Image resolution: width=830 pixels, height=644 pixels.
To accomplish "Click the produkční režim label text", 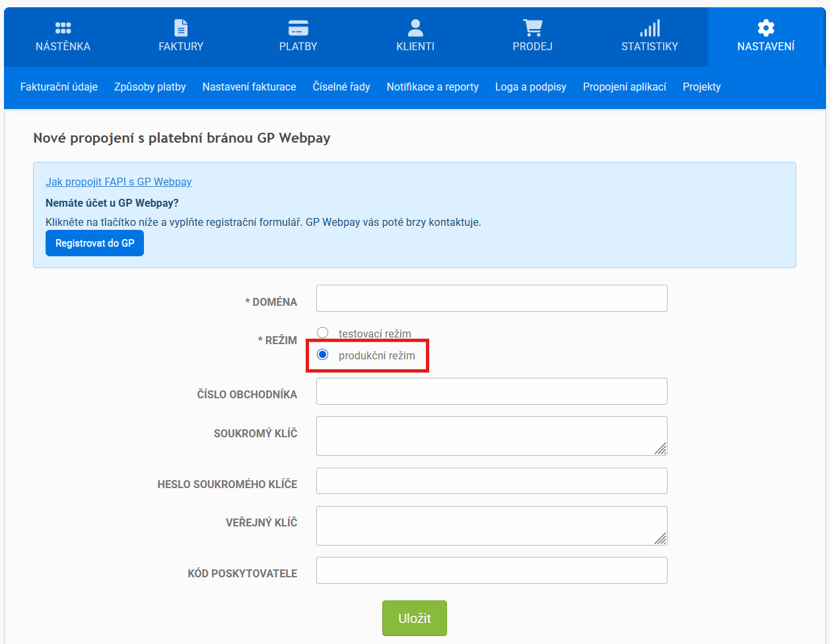I will point(377,355).
